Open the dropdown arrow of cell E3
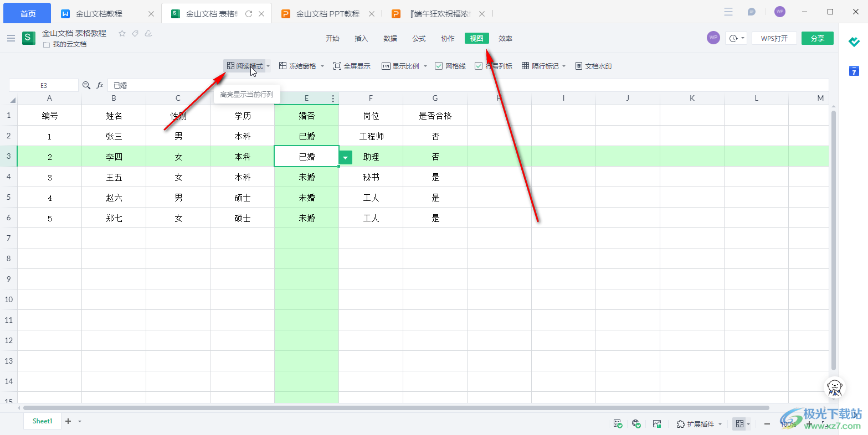 pyautogui.click(x=346, y=157)
